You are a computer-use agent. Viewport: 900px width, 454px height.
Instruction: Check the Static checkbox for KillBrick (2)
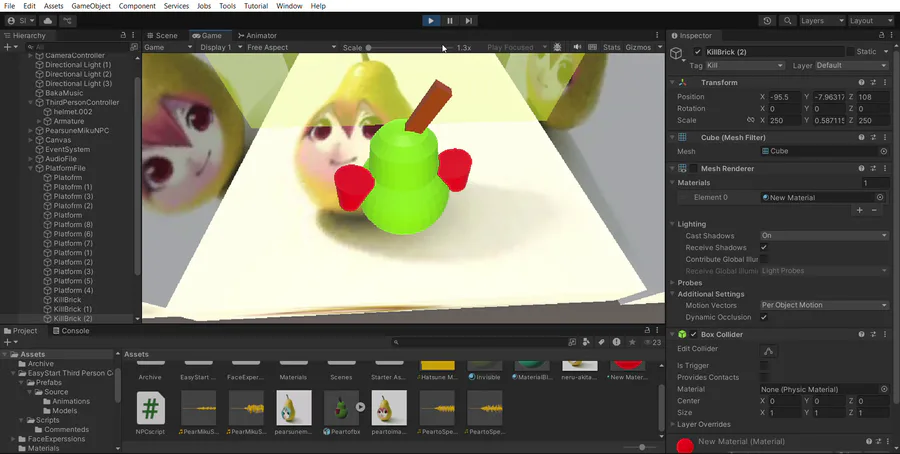(851, 52)
